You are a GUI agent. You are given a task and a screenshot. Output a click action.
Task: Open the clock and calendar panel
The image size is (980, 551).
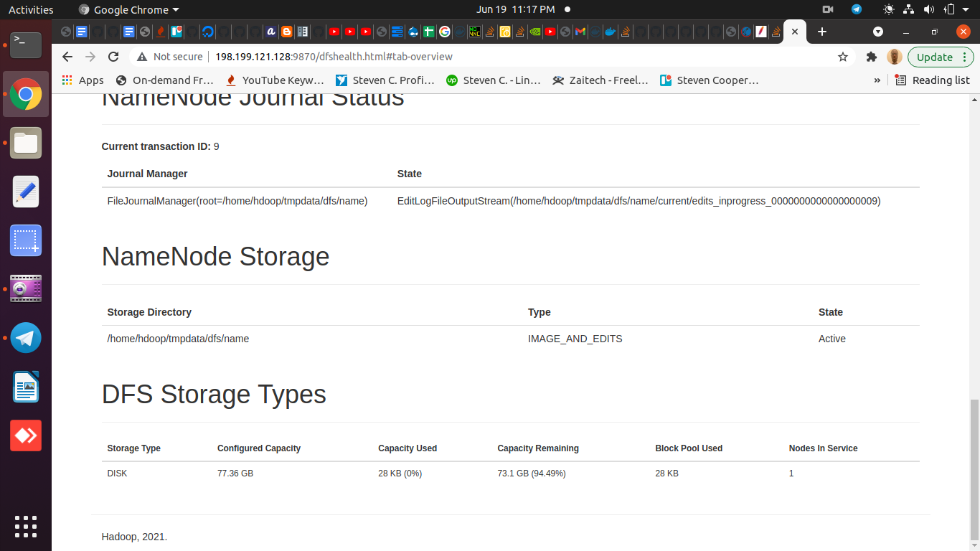pyautogui.click(x=515, y=9)
